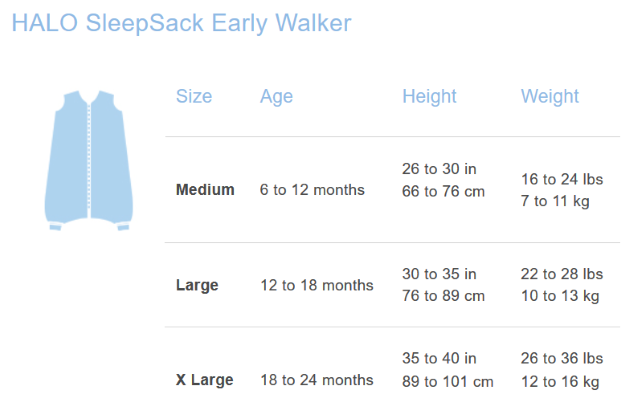The image size is (630, 415).
Task: Click the HALO SleepSack Early Walker title
Action: coord(182,23)
